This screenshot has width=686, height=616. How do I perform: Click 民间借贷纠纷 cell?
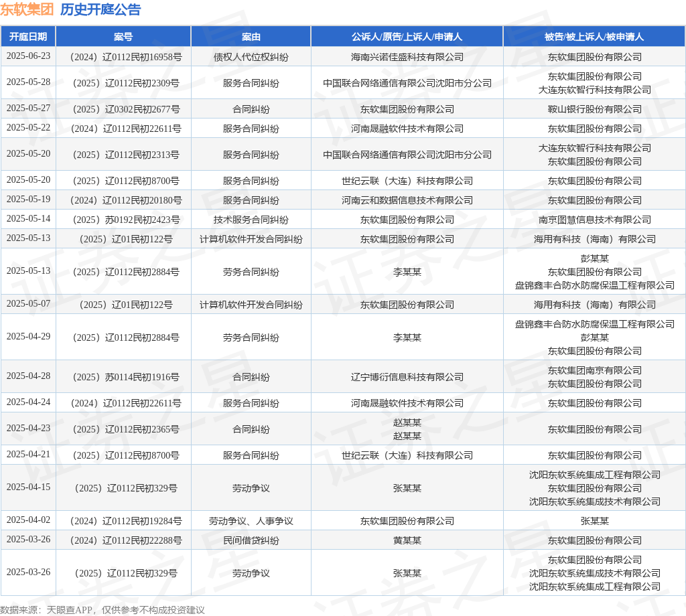(x=251, y=541)
